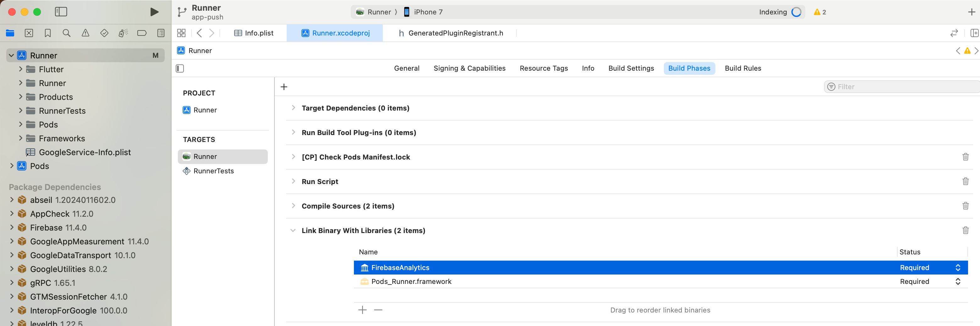The width and height of the screenshot is (980, 326).
Task: Select the Runner scheme in toolbar
Action: click(x=373, y=12)
